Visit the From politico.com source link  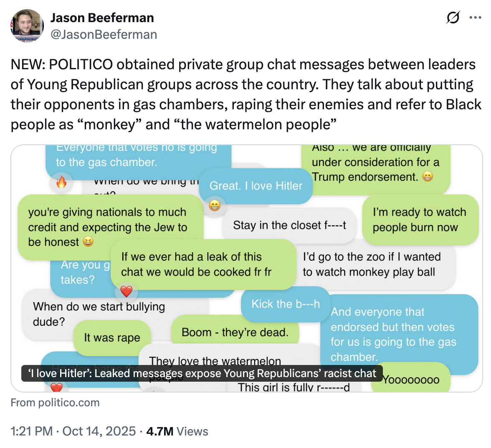[x=55, y=403]
